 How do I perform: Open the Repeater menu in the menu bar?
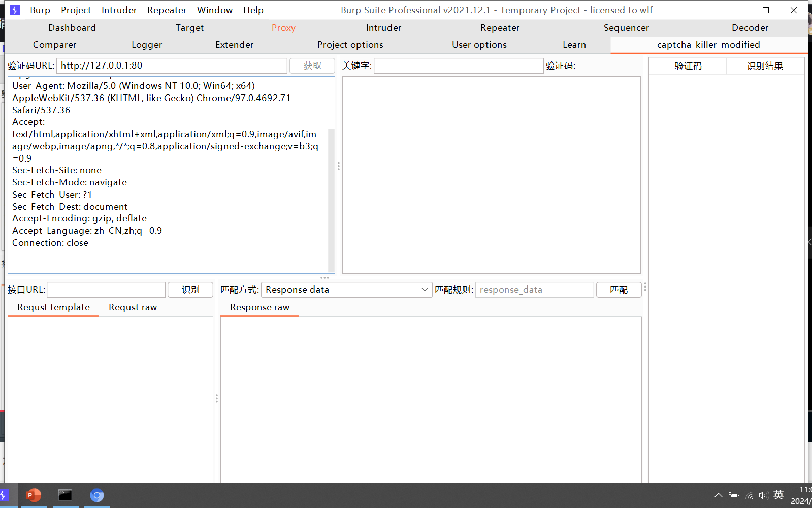167,10
